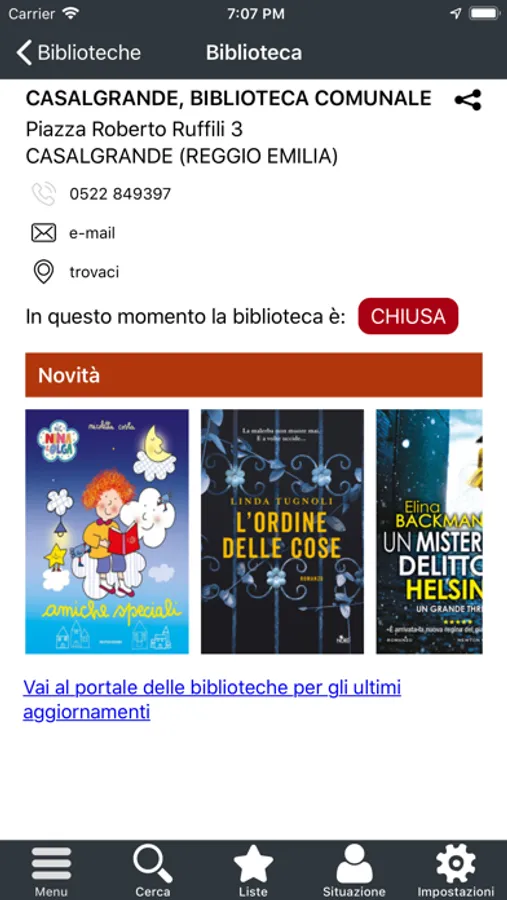Follow Vai al portale delle biblioteche link
The height and width of the screenshot is (900, 507).
[x=212, y=700]
